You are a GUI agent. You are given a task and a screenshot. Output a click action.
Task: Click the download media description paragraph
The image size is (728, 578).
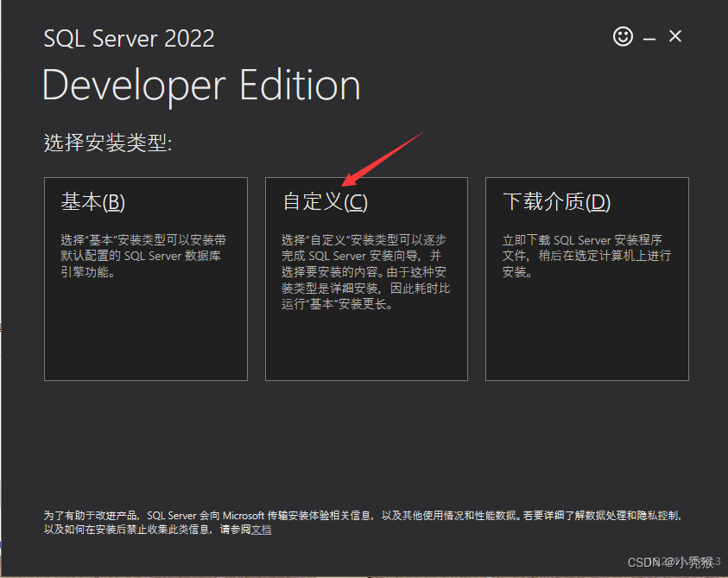click(x=586, y=256)
